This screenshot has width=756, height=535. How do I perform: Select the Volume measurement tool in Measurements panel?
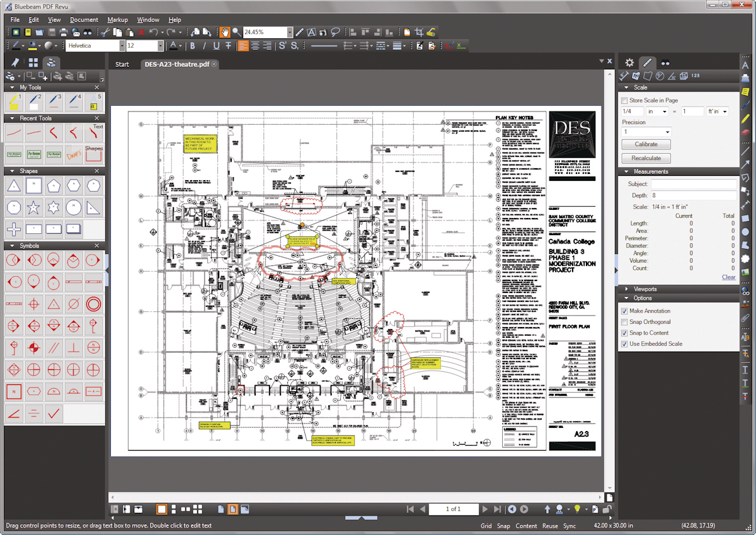point(684,76)
